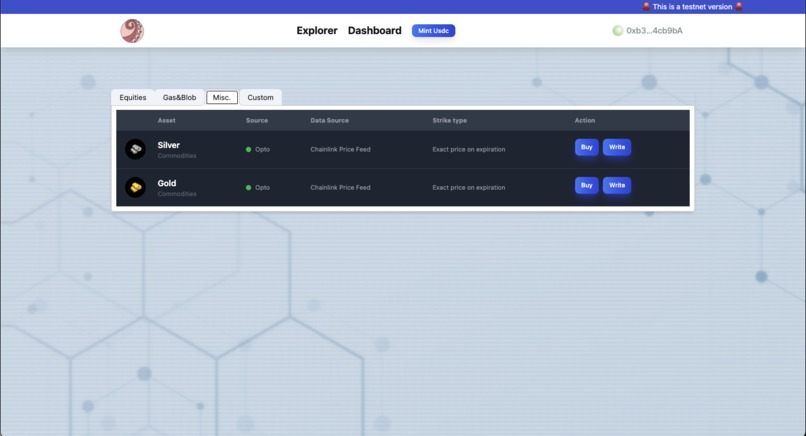Select the Misc. tab
Screen dimensions: 806x436
222,97
